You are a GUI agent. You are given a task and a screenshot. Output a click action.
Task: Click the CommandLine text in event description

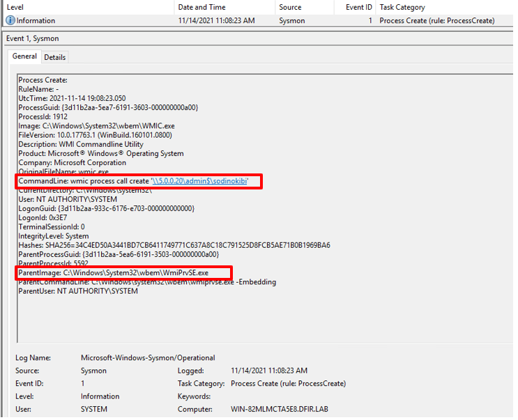(x=84, y=181)
